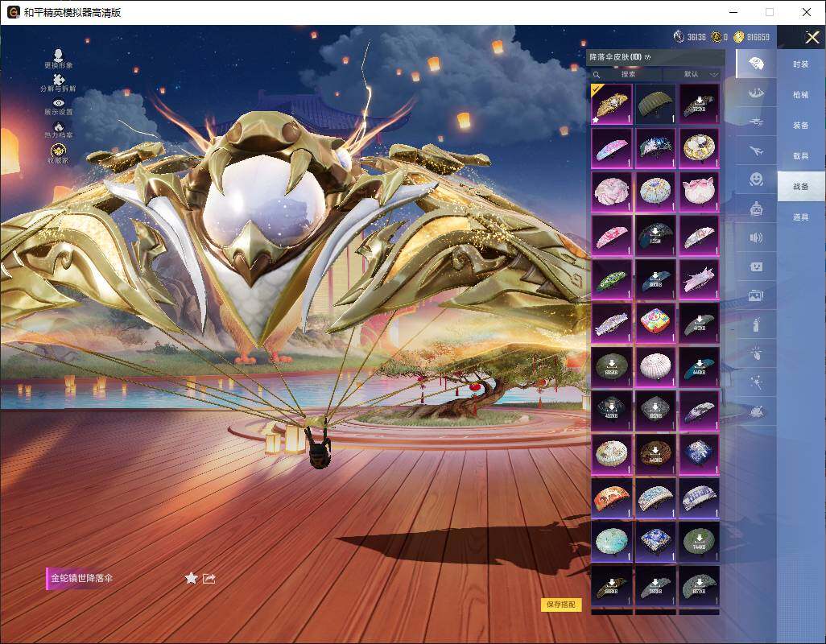This screenshot has width=826, height=644.
Task: Select the olive green default parachute thumbnail
Action: 655,104
